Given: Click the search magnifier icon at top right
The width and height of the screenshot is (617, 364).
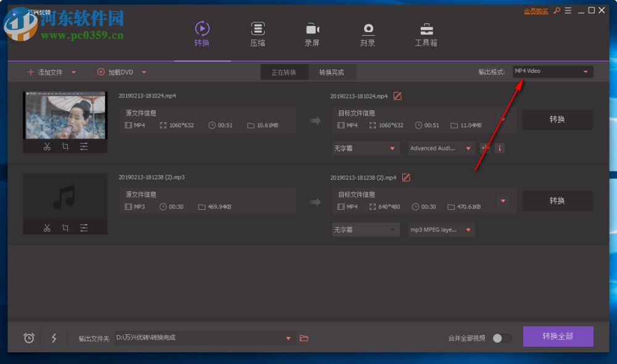Looking at the screenshot, I should 557,10.
